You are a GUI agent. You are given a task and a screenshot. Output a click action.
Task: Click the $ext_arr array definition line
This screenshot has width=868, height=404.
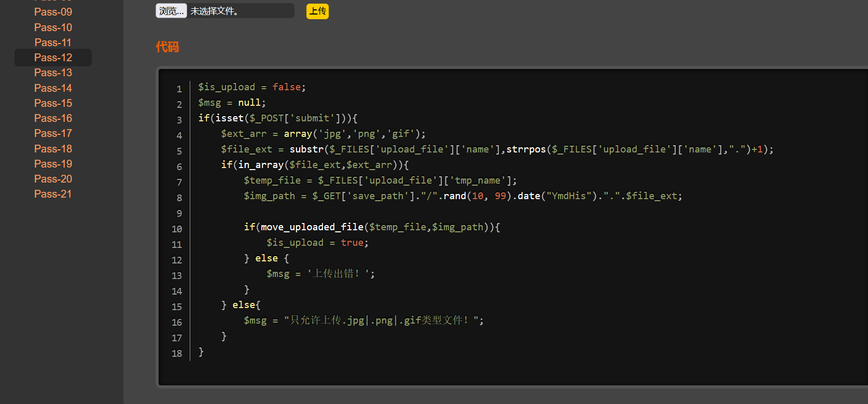(x=323, y=134)
